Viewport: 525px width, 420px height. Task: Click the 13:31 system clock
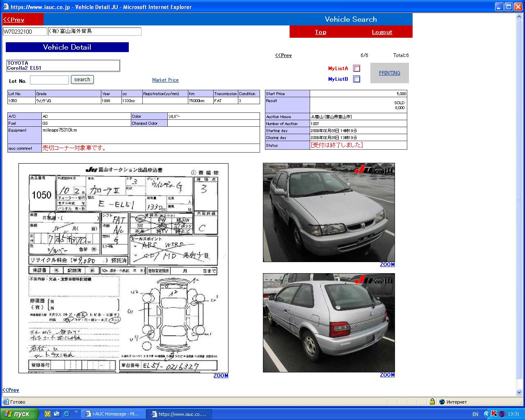point(514,414)
